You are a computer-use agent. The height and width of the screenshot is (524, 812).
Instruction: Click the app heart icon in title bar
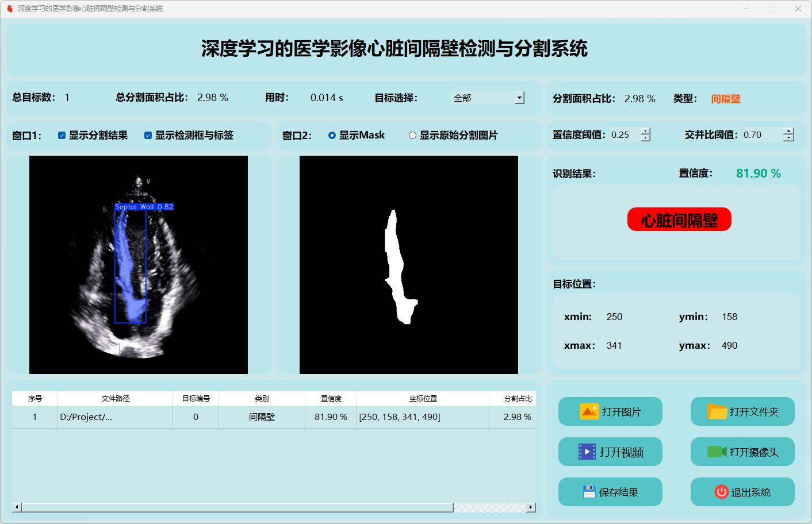tap(9, 9)
